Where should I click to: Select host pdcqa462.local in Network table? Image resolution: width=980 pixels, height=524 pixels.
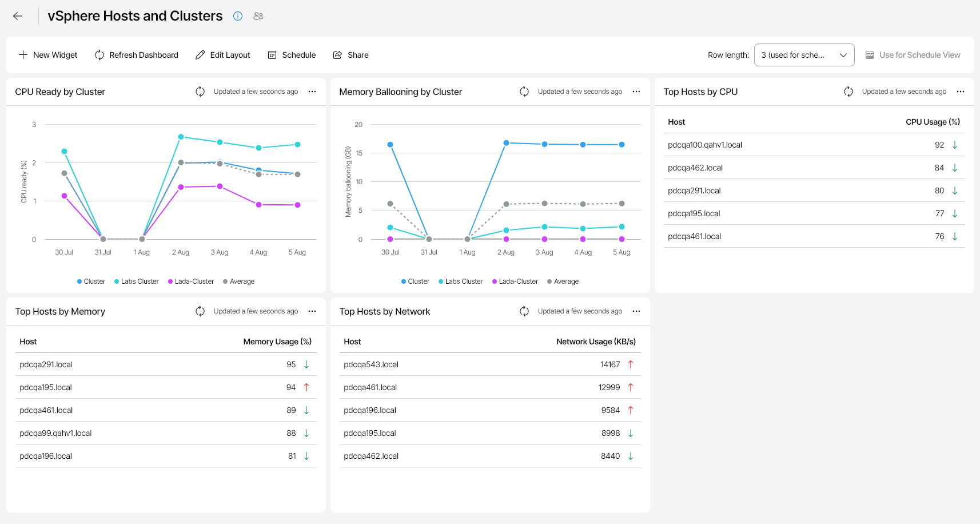click(x=371, y=456)
